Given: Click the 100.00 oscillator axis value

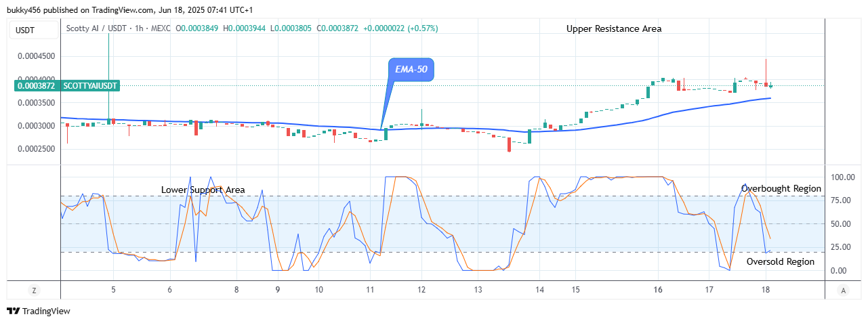Looking at the screenshot, I should [843, 177].
